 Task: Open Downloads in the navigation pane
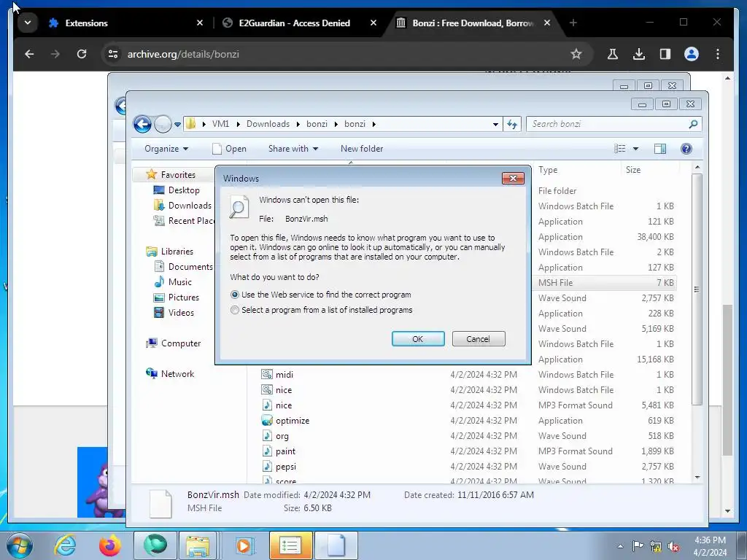pos(189,205)
